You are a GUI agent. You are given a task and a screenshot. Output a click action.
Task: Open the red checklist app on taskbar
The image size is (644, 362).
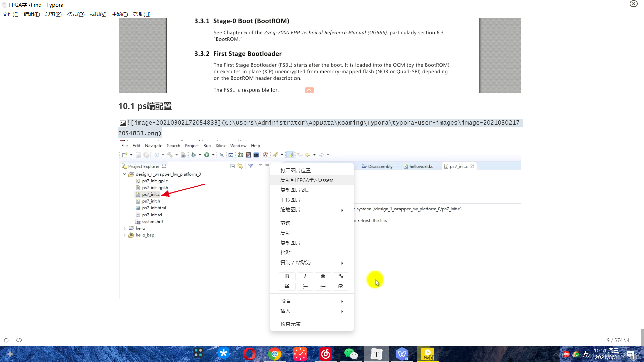pyautogui.click(x=300, y=354)
